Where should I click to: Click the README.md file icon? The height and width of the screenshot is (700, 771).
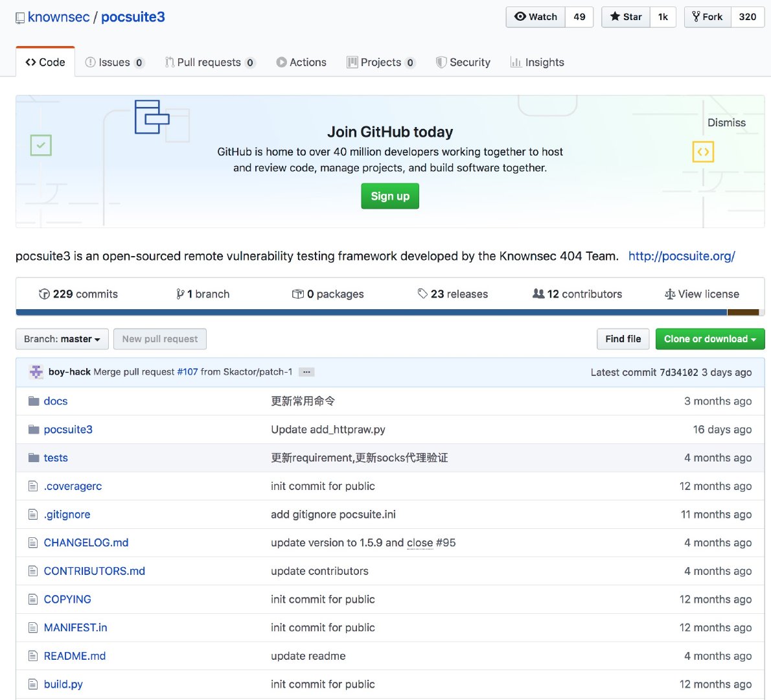(34, 656)
